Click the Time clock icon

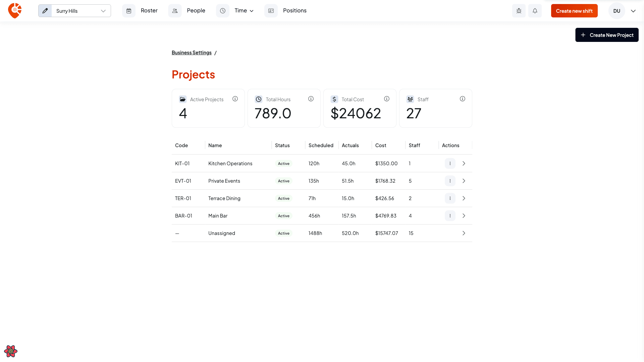(223, 11)
